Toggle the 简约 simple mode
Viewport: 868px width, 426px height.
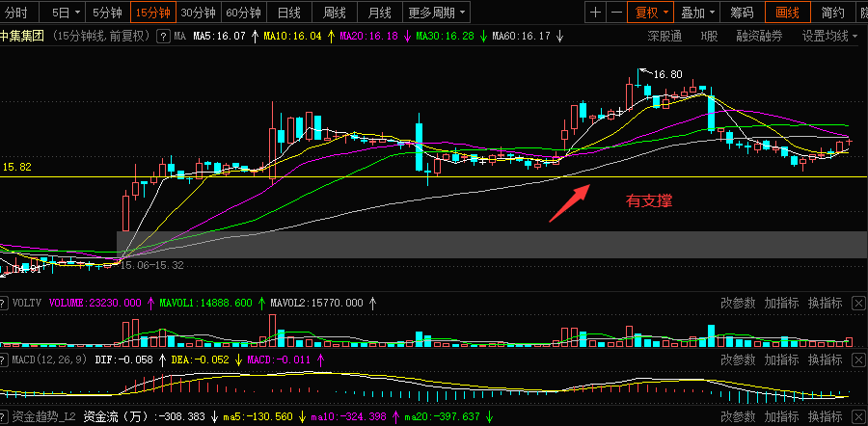click(x=833, y=13)
